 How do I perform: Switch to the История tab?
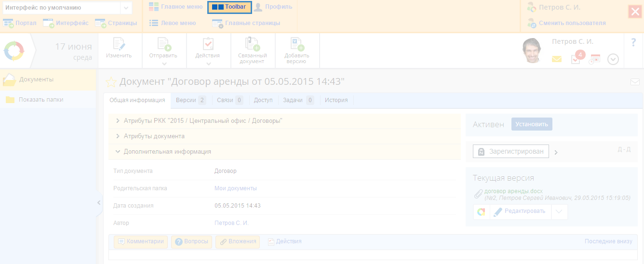pos(336,100)
